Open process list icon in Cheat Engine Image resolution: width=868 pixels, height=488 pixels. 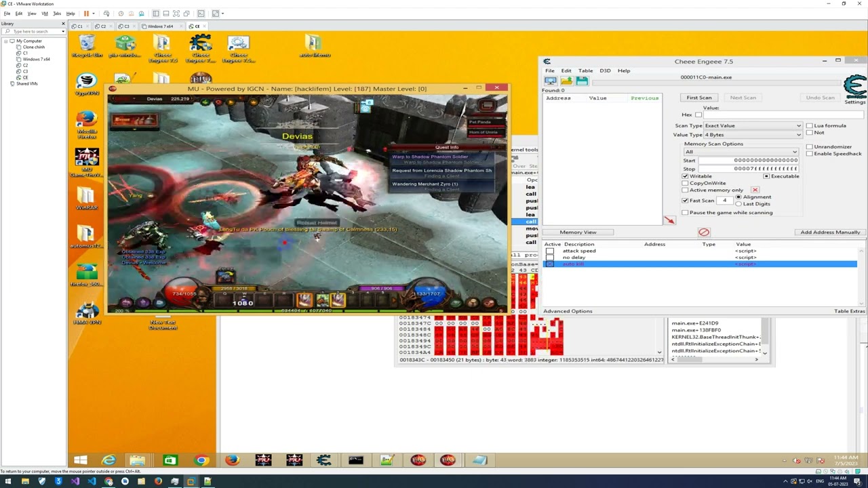point(551,81)
